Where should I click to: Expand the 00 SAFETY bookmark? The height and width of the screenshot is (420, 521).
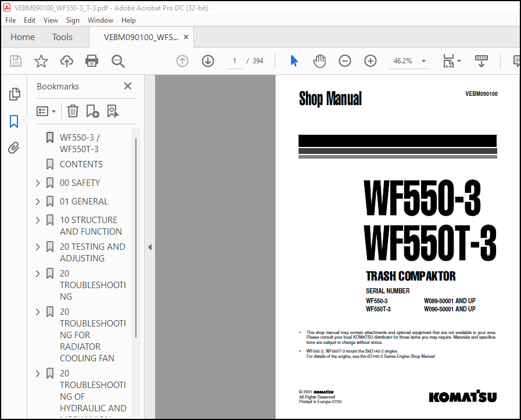38,183
